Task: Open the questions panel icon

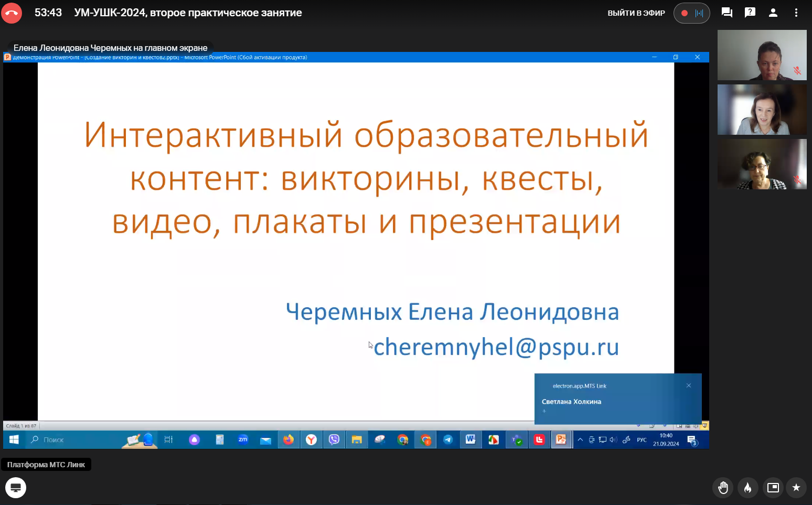Action: click(x=750, y=13)
